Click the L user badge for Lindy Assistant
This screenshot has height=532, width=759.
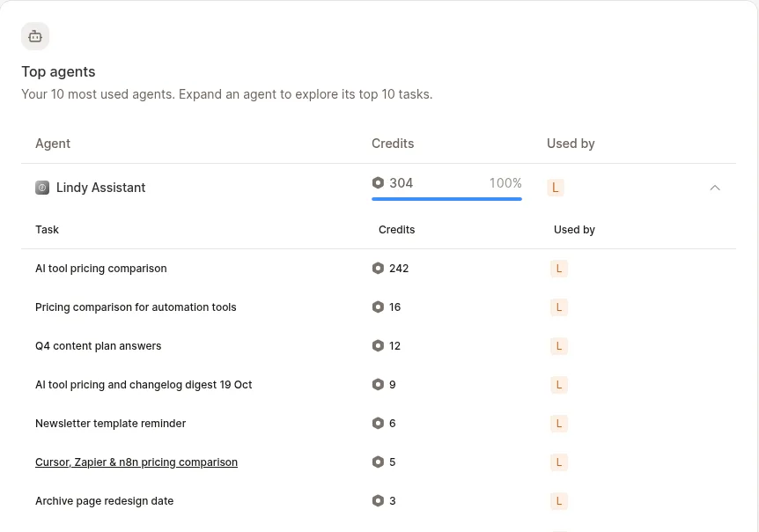click(556, 188)
